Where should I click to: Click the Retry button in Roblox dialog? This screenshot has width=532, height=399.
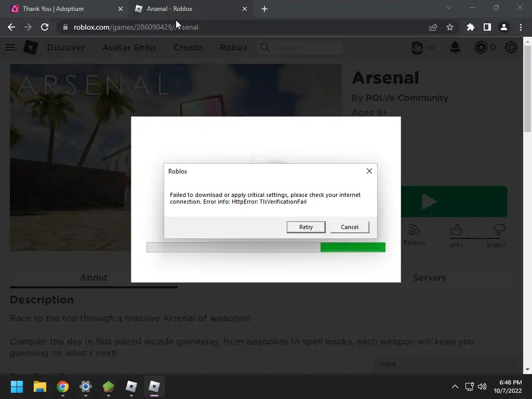click(x=305, y=227)
